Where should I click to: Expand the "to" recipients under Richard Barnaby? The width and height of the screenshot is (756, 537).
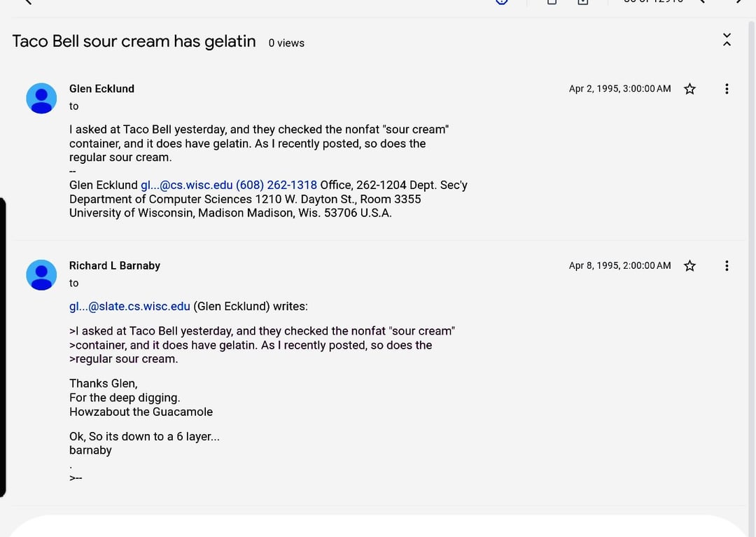pos(74,284)
